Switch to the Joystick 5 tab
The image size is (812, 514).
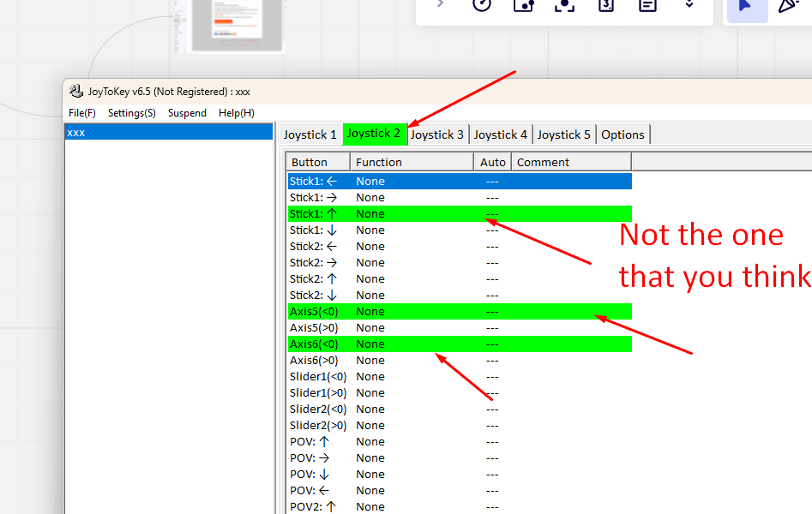pyautogui.click(x=564, y=134)
